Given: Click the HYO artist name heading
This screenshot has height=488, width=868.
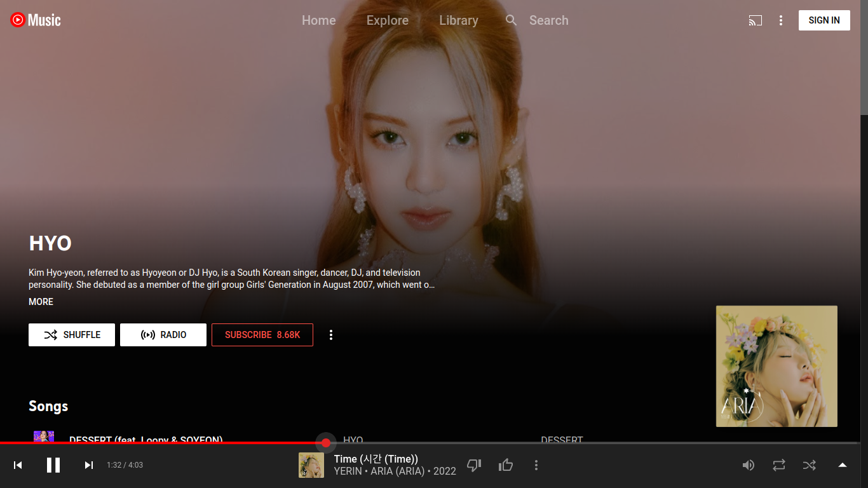Looking at the screenshot, I should [x=50, y=243].
